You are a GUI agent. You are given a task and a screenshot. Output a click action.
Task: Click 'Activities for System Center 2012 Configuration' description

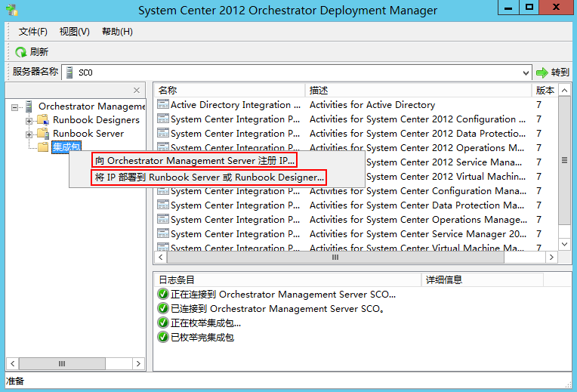tap(418, 119)
